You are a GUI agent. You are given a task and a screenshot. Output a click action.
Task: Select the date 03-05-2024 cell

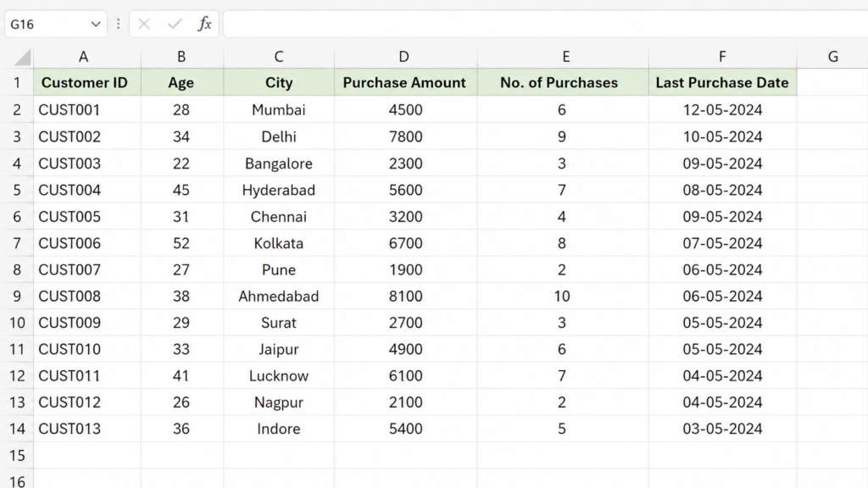(x=723, y=429)
